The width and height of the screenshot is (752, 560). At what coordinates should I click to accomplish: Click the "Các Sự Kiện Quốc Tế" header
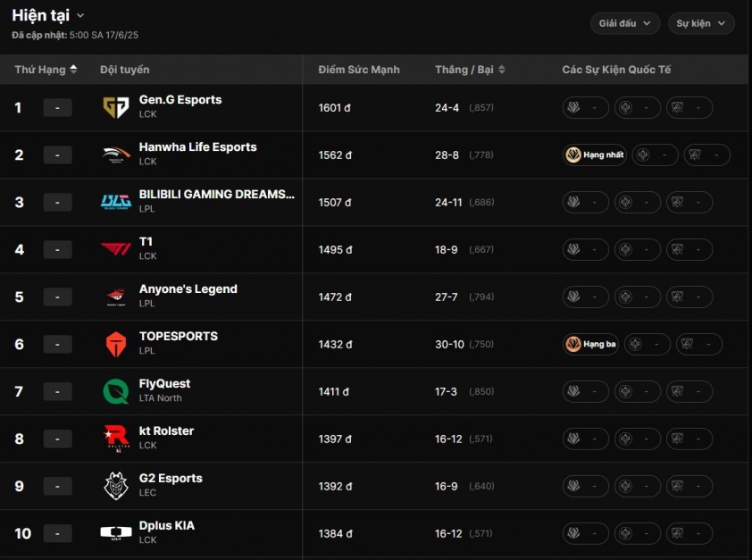(616, 70)
